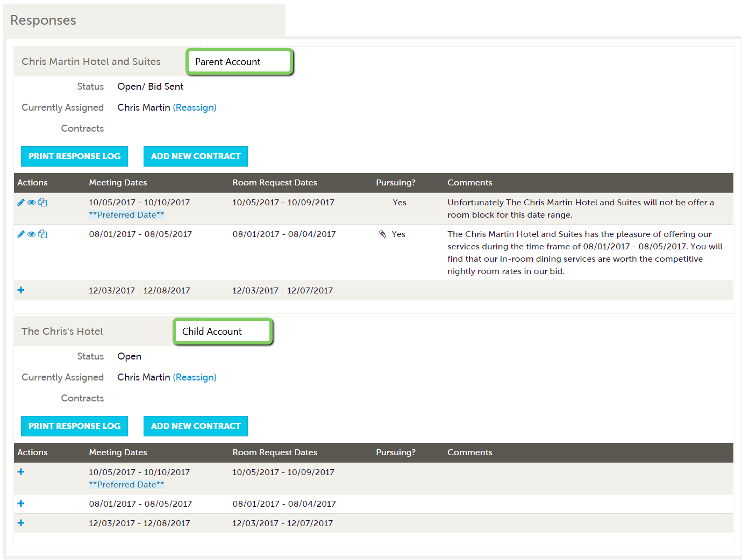742x560 pixels.
Task: Select meeting dates 12/03/2017 - 12/08/2017 in first table
Action: click(x=139, y=291)
